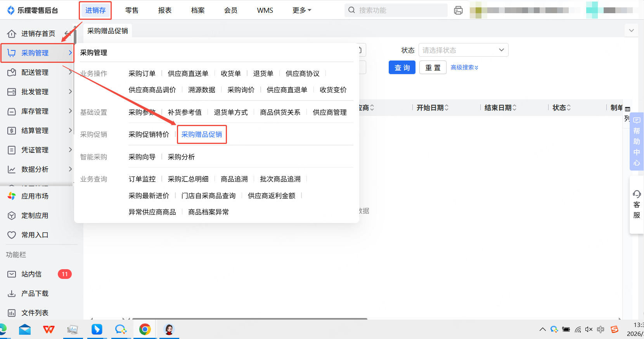Click the 结算管理 sidebar icon

(12, 130)
